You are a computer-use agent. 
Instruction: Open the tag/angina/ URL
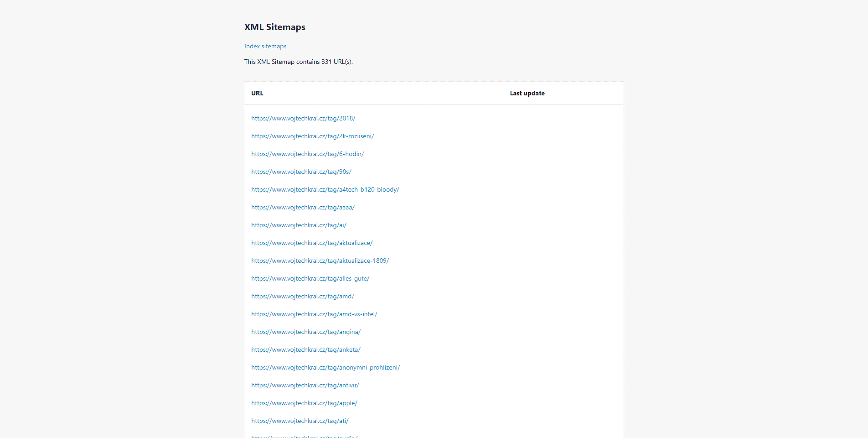tap(305, 332)
